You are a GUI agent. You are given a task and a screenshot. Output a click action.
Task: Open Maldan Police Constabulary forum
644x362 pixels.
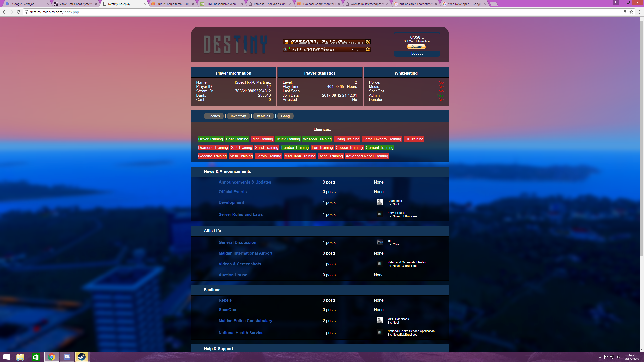(245, 321)
